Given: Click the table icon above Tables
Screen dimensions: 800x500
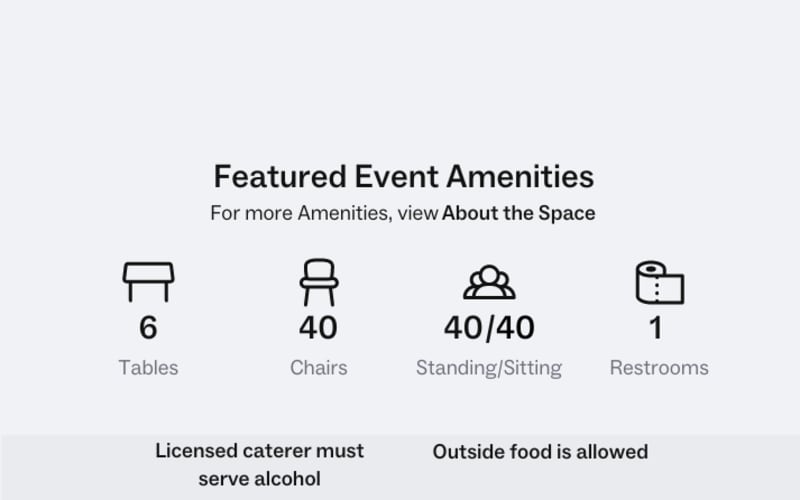Looking at the screenshot, I should (148, 282).
